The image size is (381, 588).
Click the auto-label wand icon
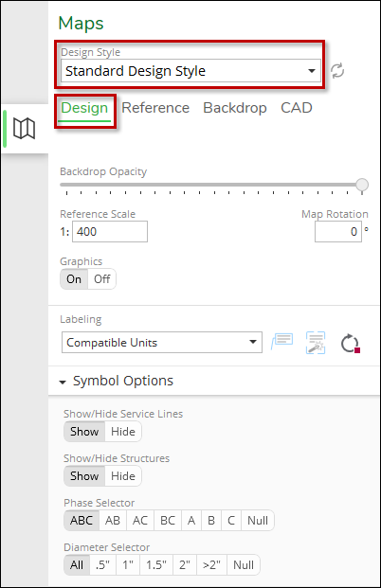316,343
